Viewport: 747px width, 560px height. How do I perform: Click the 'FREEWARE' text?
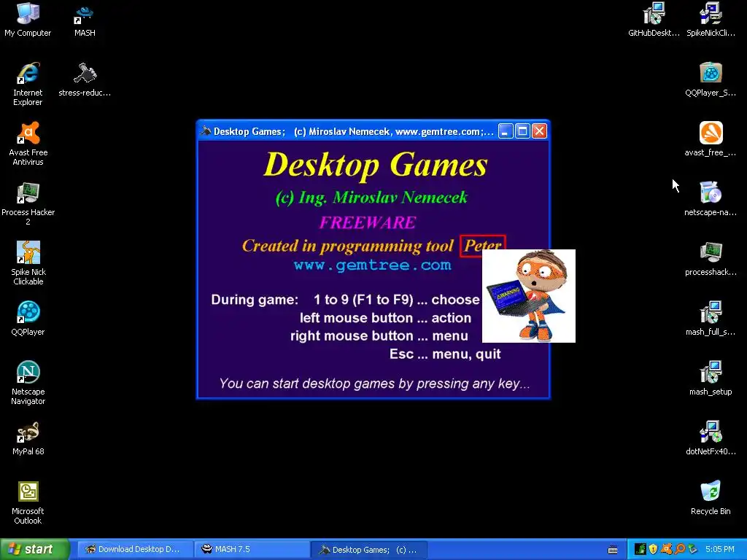point(368,222)
